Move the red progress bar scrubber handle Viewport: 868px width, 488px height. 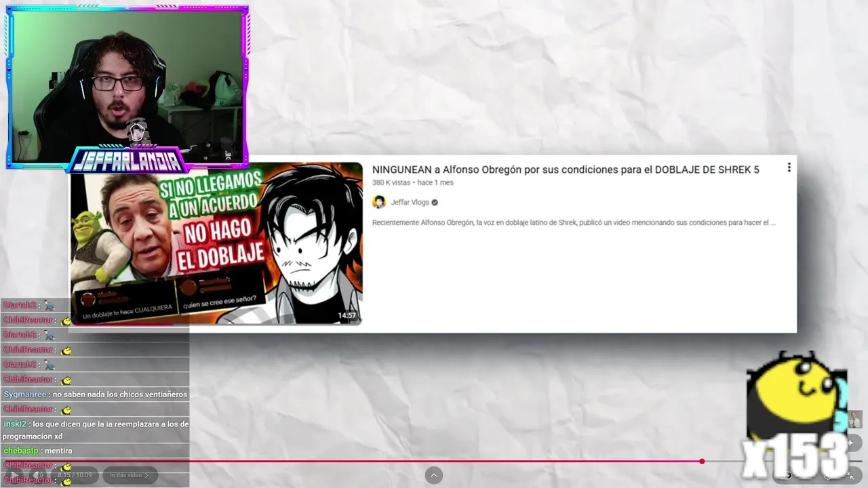[702, 461]
